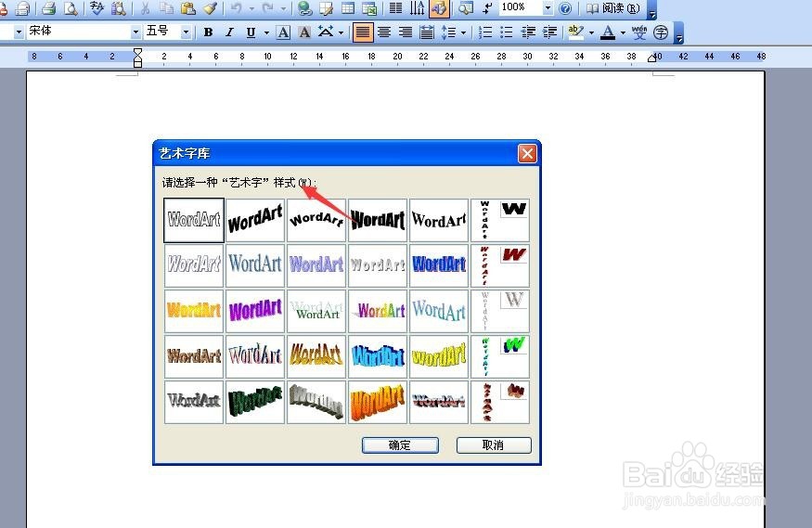Set center alignment

pos(384,32)
